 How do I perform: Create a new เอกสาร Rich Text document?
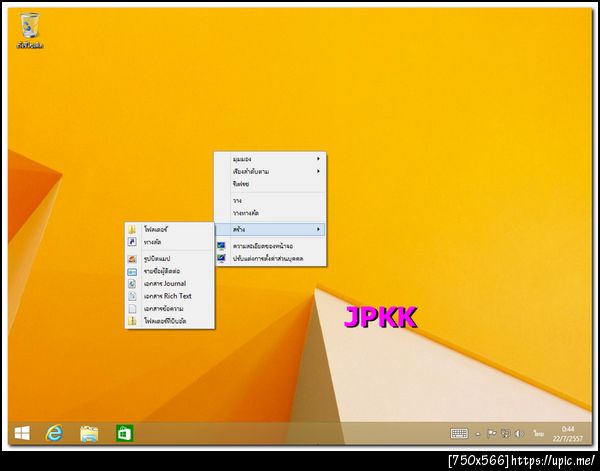point(170,296)
